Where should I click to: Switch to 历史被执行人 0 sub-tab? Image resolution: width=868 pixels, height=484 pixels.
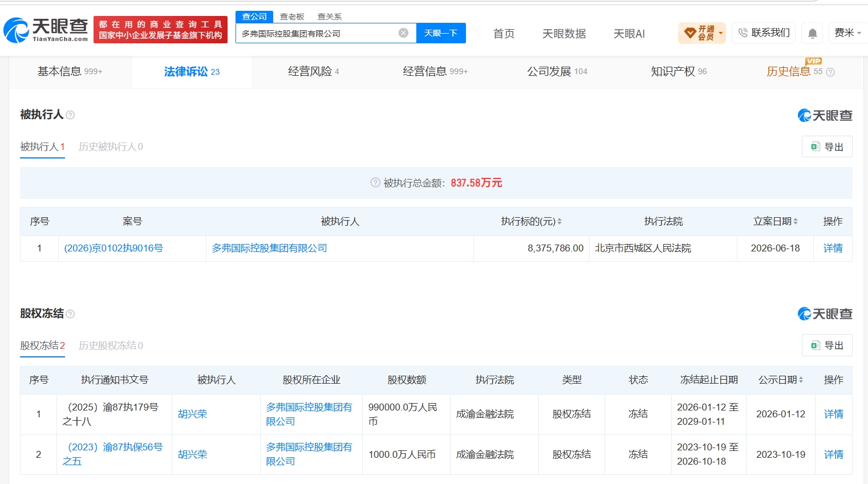pos(111,147)
